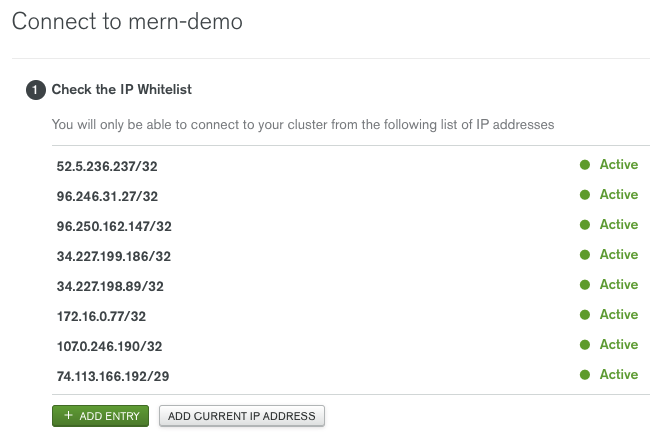Click green status dot for 96.246.31.27/32
Image resolution: width=664 pixels, height=437 pixels.
click(x=585, y=195)
